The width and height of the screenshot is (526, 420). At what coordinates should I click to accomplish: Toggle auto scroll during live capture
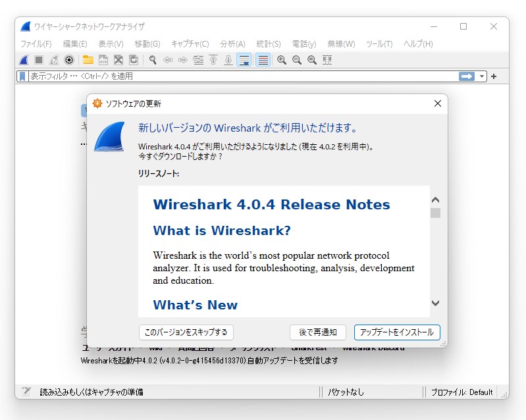point(244,60)
